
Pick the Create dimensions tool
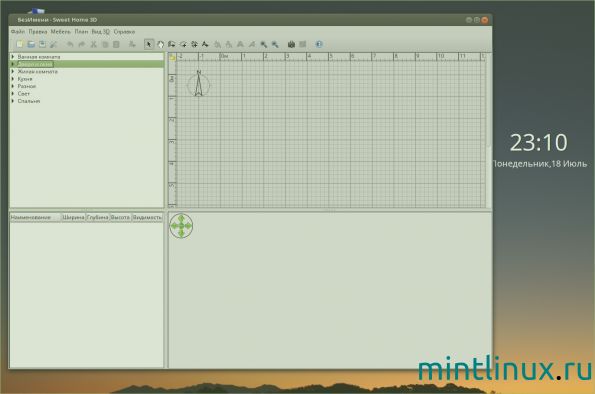tap(194, 44)
